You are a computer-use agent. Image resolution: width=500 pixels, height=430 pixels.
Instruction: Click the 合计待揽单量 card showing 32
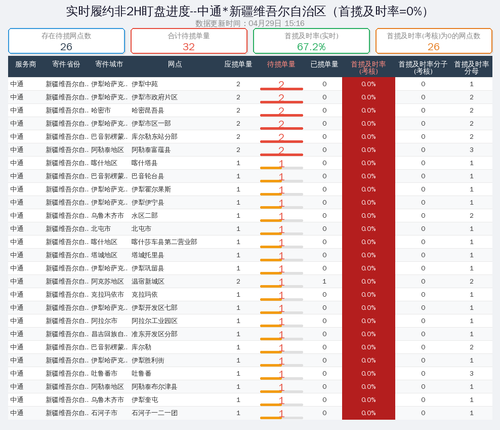click(x=189, y=41)
